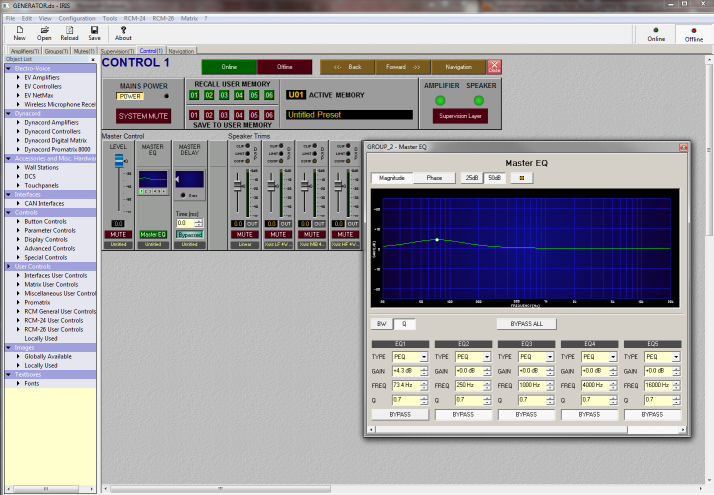
Task: Toggle MUTE under Master LEVEL fader
Action: coord(118,235)
